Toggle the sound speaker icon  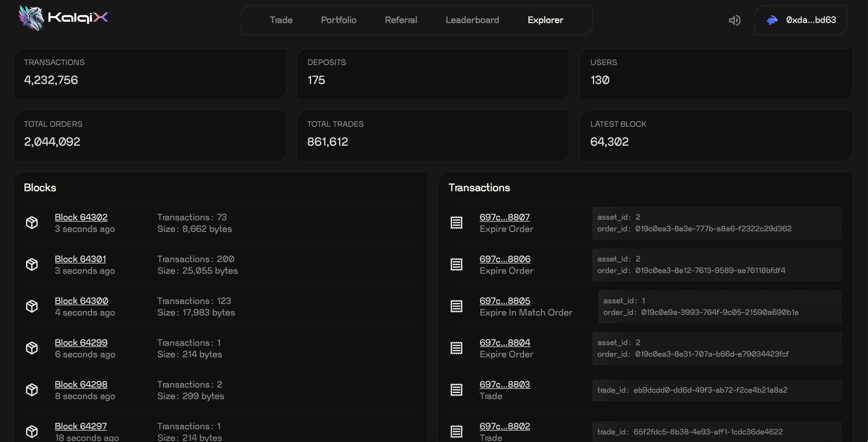click(x=734, y=20)
